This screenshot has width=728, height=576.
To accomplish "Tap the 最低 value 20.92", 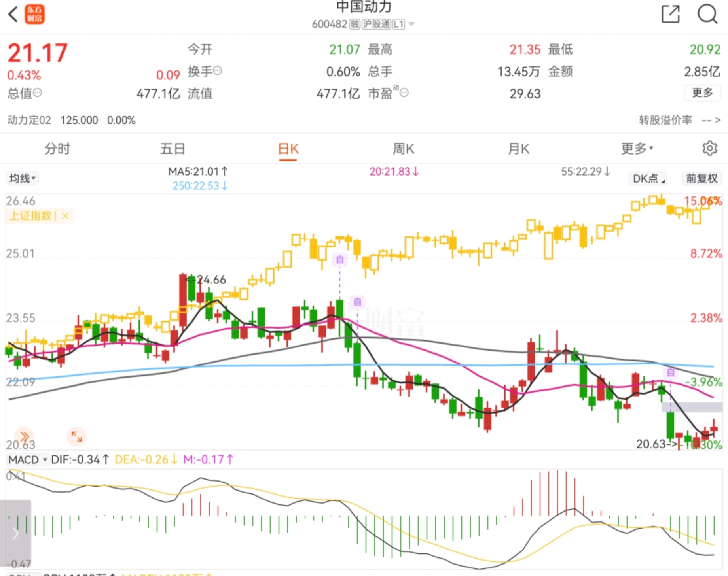I will click(705, 49).
